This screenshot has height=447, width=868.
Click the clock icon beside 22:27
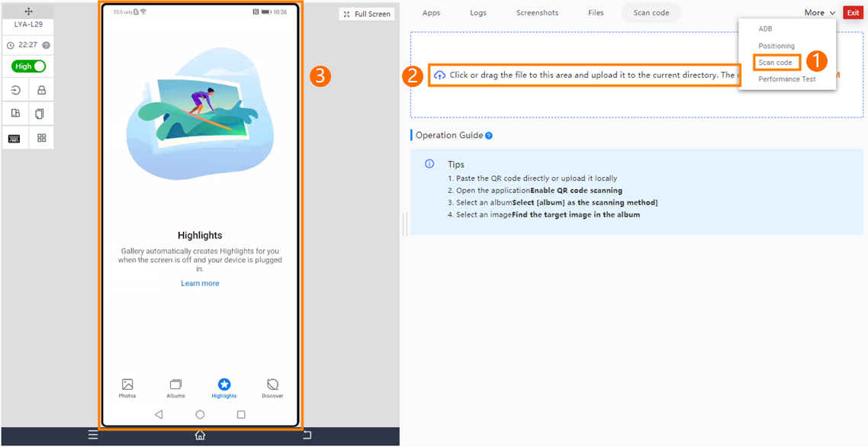click(10, 46)
